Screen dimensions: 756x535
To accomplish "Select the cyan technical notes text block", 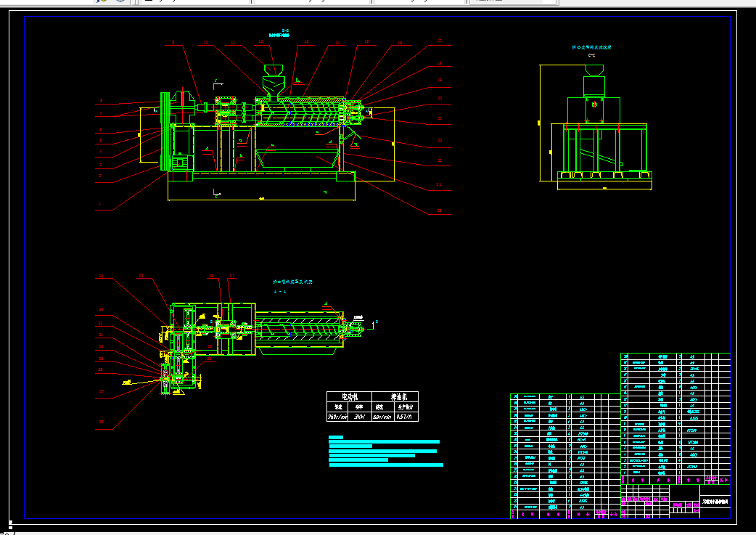I will click(x=386, y=452).
